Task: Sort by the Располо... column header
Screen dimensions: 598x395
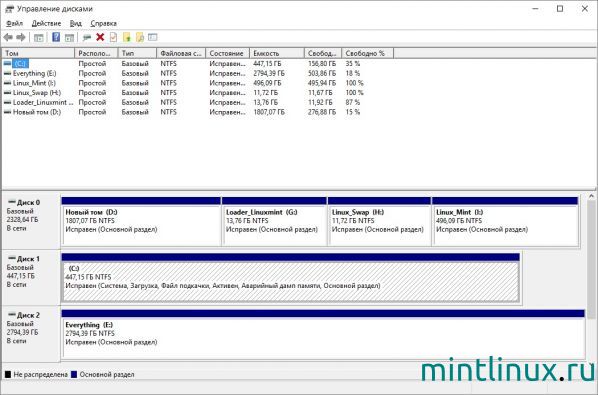Action: click(96, 53)
